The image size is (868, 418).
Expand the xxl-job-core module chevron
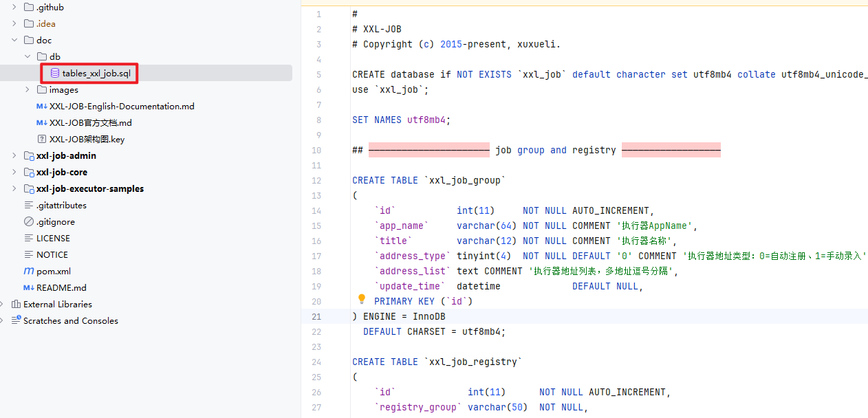[14, 172]
